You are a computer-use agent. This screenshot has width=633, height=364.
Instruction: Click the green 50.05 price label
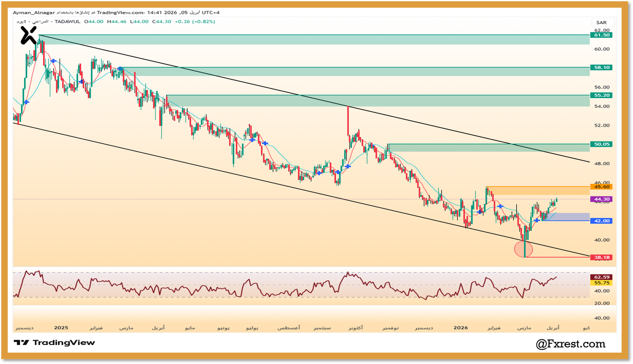601,144
